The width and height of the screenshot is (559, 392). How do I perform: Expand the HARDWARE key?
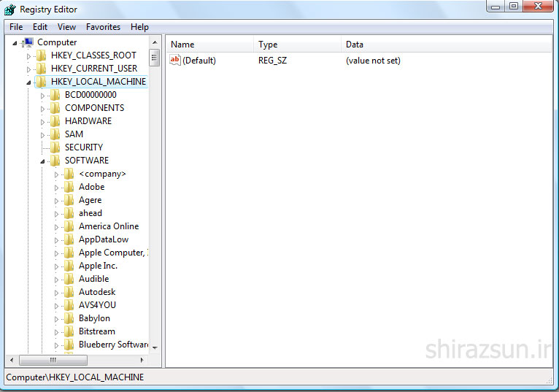(42, 122)
